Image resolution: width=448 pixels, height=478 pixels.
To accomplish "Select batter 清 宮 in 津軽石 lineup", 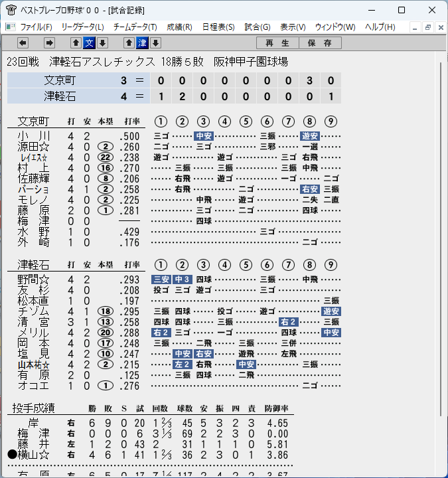I will click(34, 322).
